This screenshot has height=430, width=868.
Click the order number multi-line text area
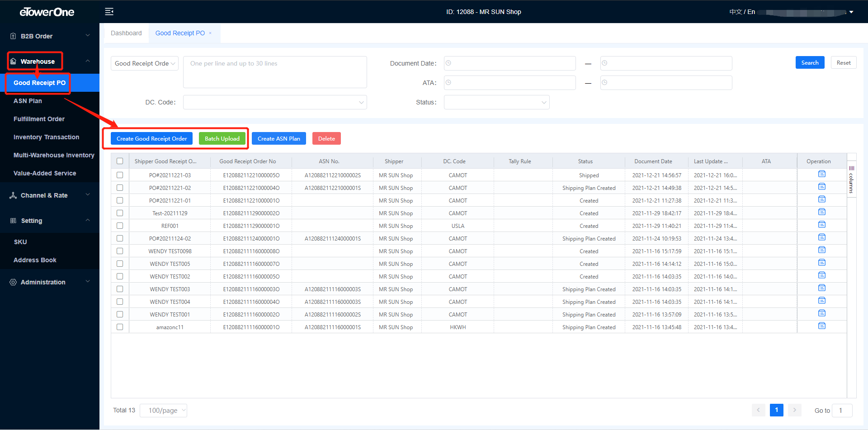coord(275,72)
